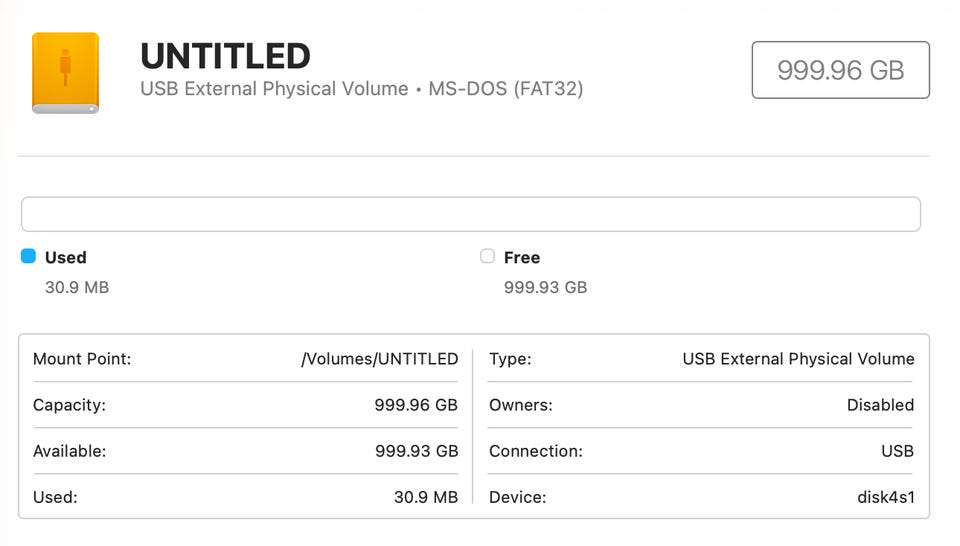Click the 999.93 GB value below Free legend

[545, 288]
